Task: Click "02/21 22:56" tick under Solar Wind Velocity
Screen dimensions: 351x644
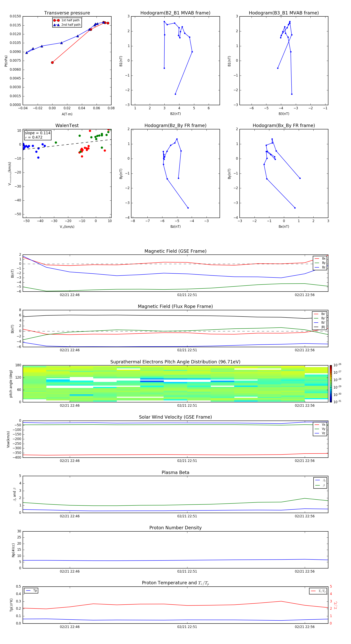Action: 305,461
